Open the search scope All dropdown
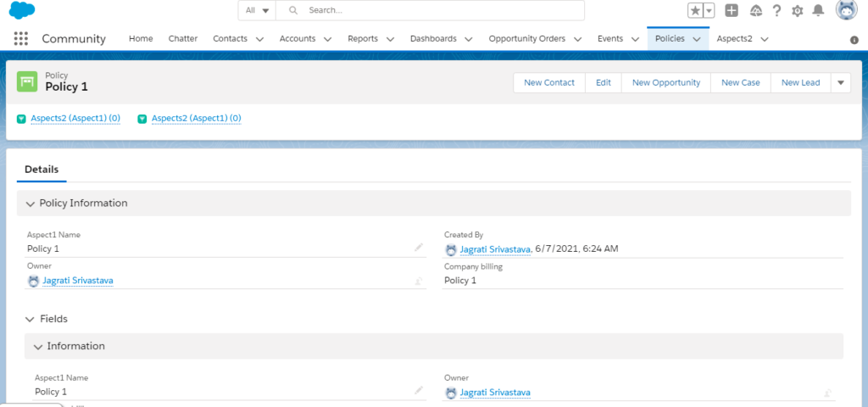The width and height of the screenshot is (868, 407). click(x=258, y=10)
